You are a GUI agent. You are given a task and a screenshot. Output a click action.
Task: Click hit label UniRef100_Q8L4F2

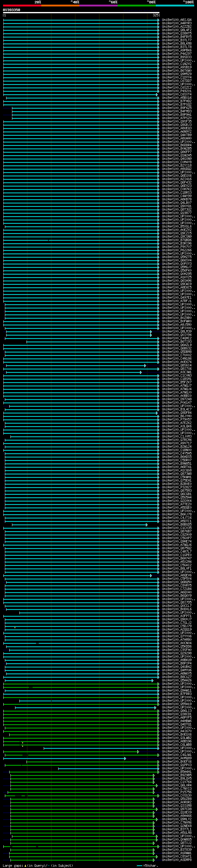coord(176,30)
